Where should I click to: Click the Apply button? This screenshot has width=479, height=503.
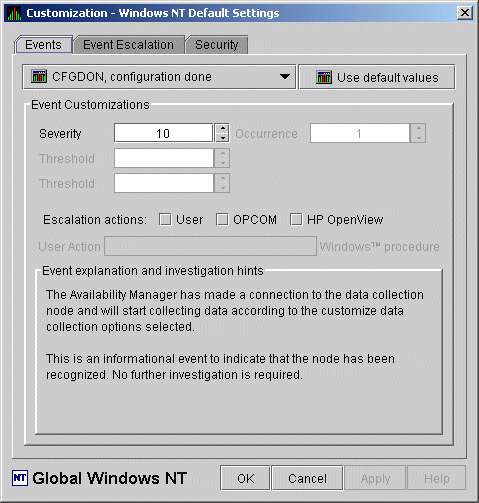tap(375, 478)
